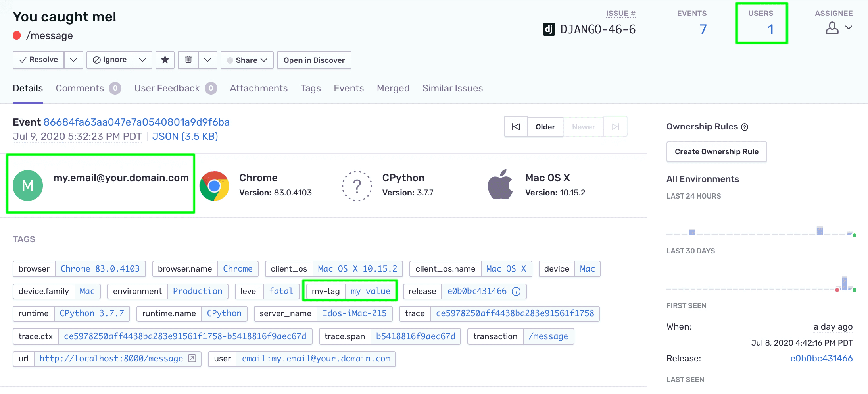Bookmark the issue with the star icon
The image size is (868, 394).
165,60
